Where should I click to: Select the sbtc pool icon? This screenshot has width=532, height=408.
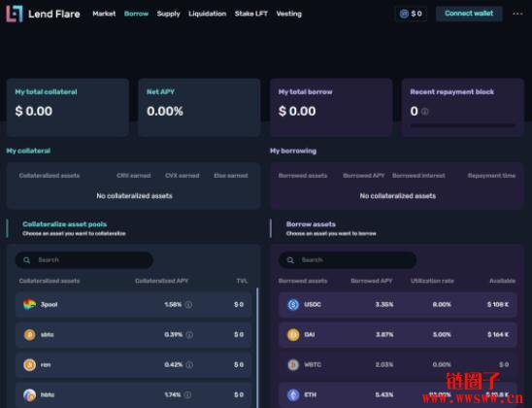(29, 335)
